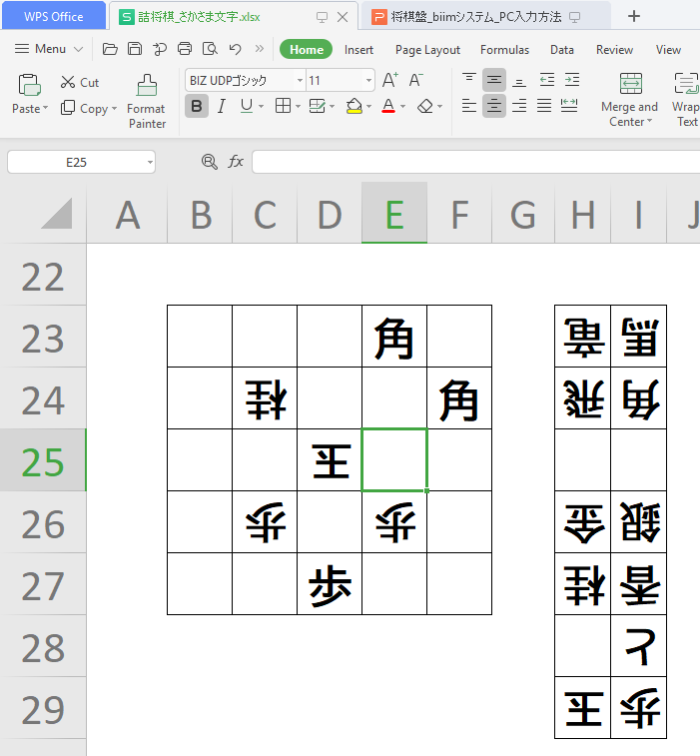Image resolution: width=700 pixels, height=756 pixels.
Task: Open the Name Box dropdown arrow
Action: point(149,162)
